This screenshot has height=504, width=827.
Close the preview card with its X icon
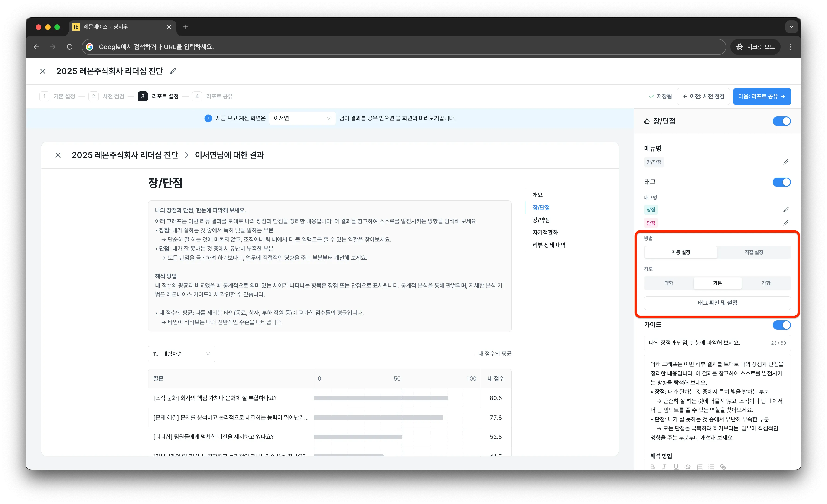click(x=58, y=155)
